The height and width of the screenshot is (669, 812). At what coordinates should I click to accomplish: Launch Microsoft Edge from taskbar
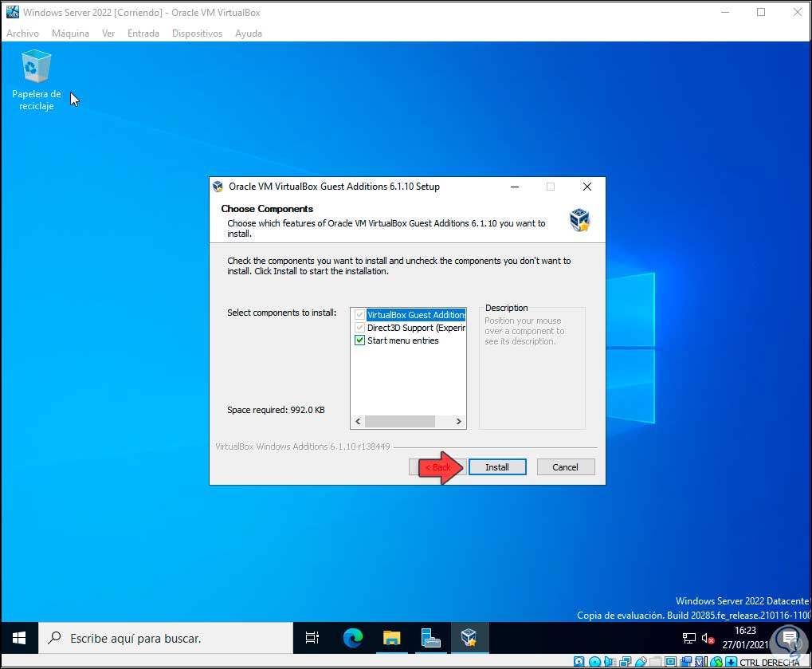point(353,638)
